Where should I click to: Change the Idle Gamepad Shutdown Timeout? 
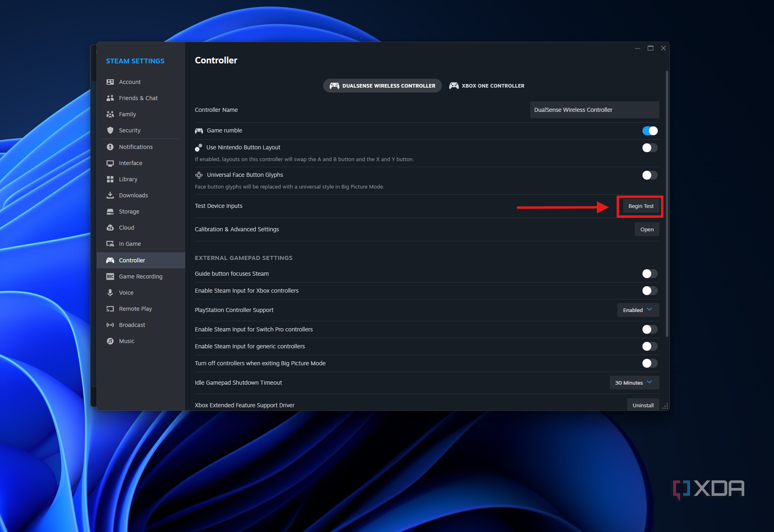click(634, 382)
